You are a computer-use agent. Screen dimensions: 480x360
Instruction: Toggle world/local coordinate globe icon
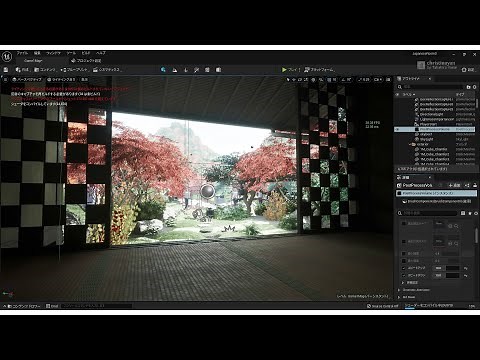pyautogui.click(x=313, y=80)
